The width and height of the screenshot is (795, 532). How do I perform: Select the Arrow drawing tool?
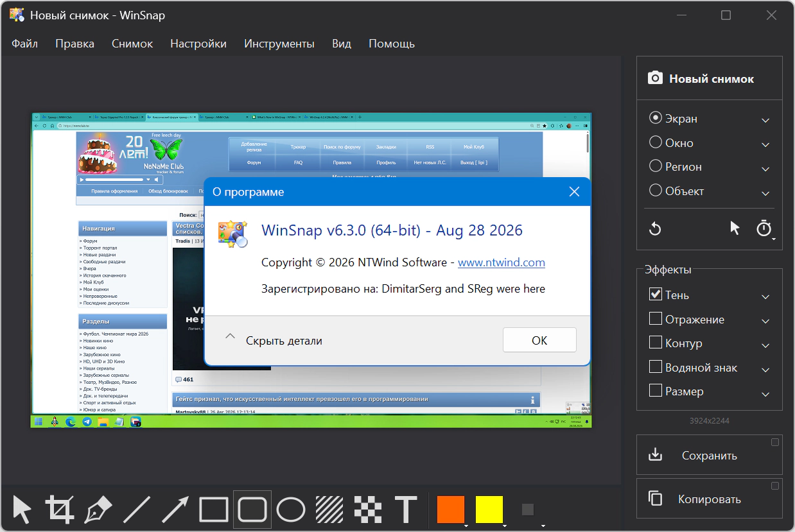pyautogui.click(x=175, y=510)
